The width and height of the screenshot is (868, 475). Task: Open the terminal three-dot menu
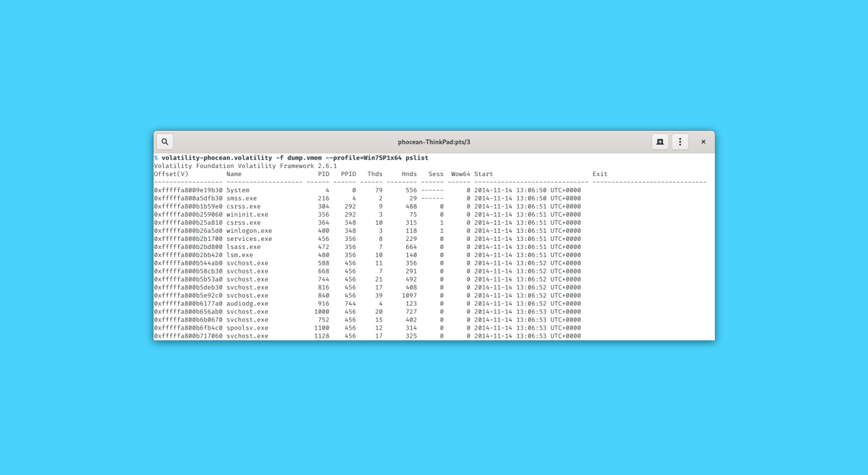tap(680, 141)
